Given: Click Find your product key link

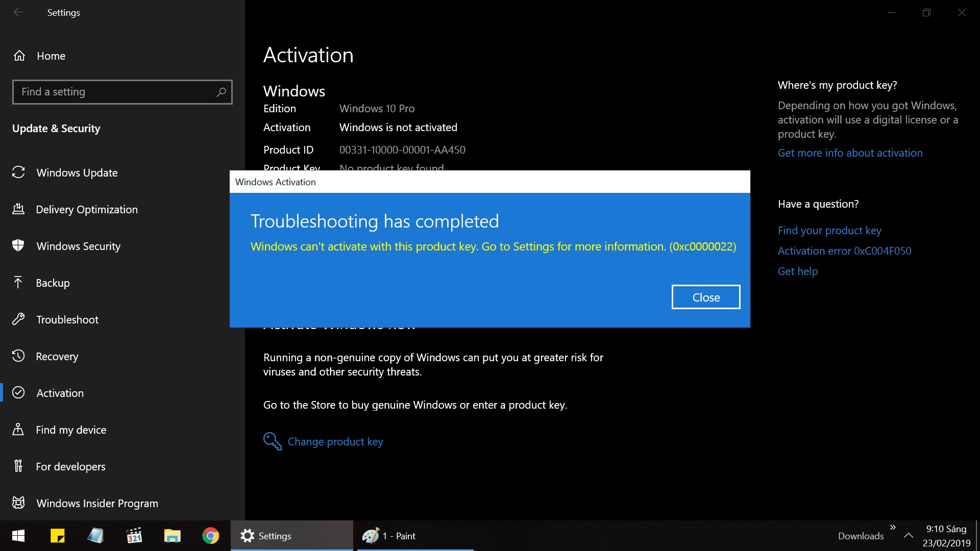Looking at the screenshot, I should click(x=829, y=231).
